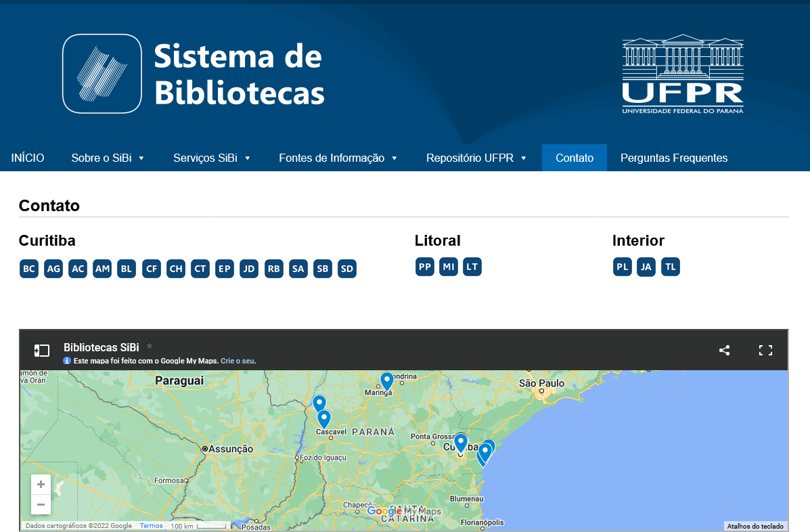Screen dimensions: 810x532
Task: Expand the Sobre o SiBi menu
Action: pyautogui.click(x=108, y=158)
